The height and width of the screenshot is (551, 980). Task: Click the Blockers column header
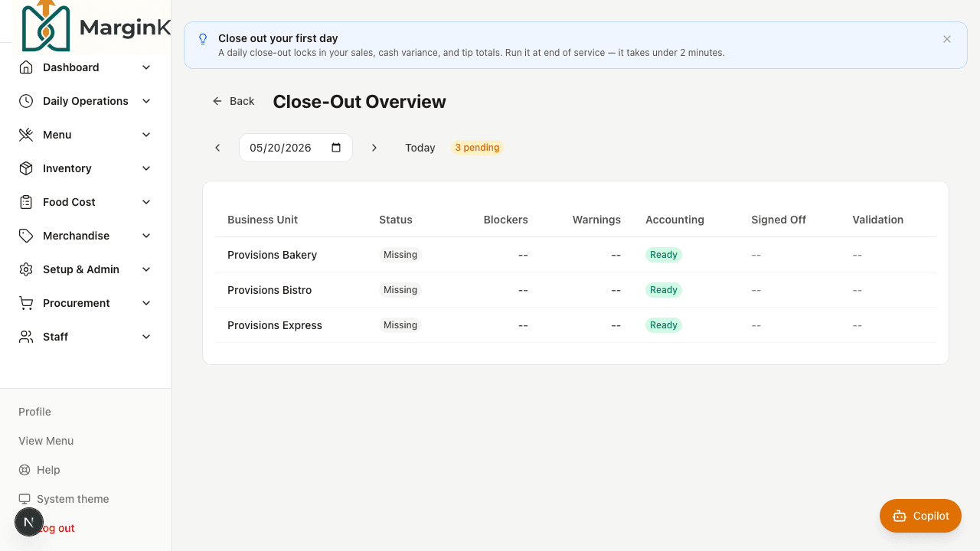click(x=506, y=220)
